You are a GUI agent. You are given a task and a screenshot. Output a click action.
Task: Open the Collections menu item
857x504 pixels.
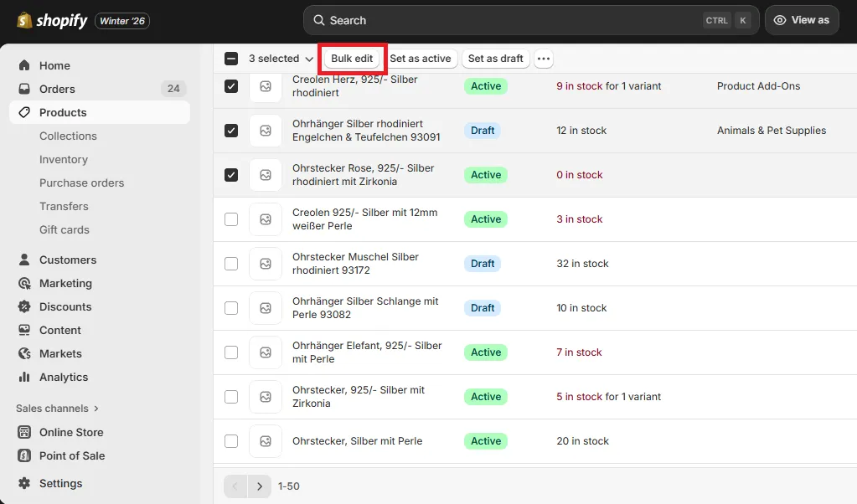pyautogui.click(x=68, y=136)
